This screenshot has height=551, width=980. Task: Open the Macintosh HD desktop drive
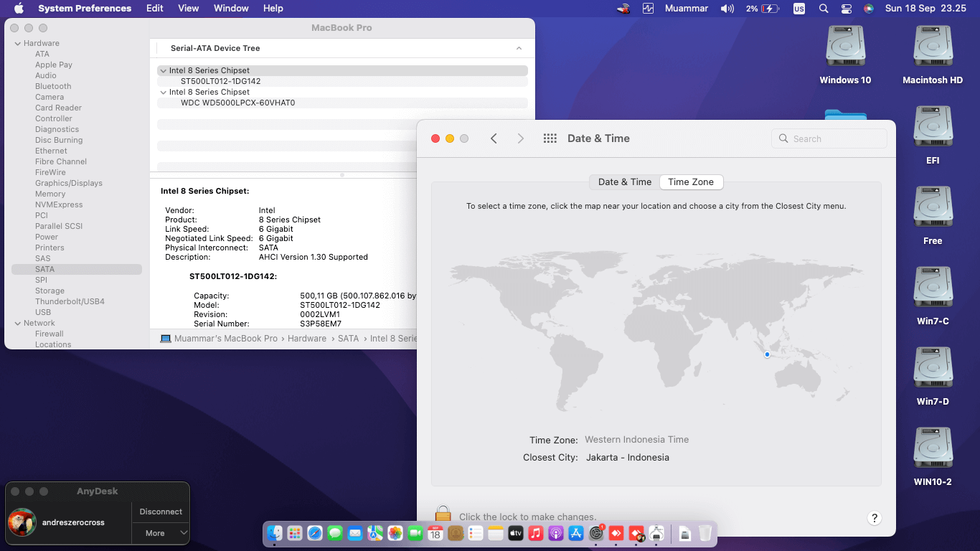coord(933,55)
